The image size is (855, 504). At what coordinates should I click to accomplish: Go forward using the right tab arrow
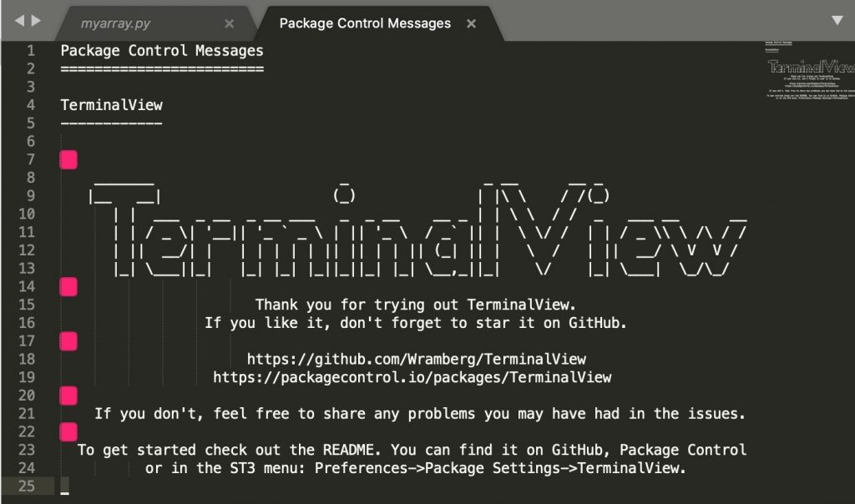(36, 21)
